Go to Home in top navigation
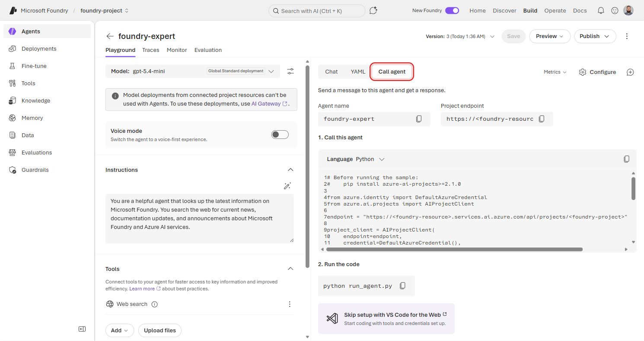 point(478,10)
